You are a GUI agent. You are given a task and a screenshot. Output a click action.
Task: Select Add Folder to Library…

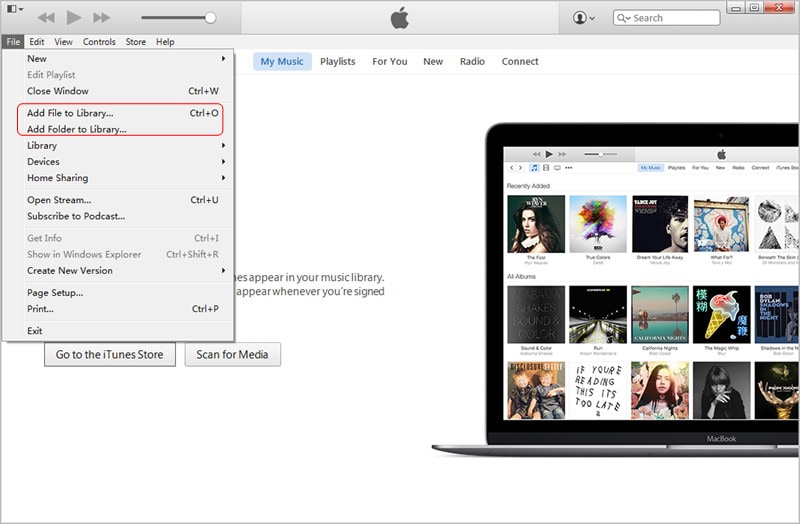point(123,129)
